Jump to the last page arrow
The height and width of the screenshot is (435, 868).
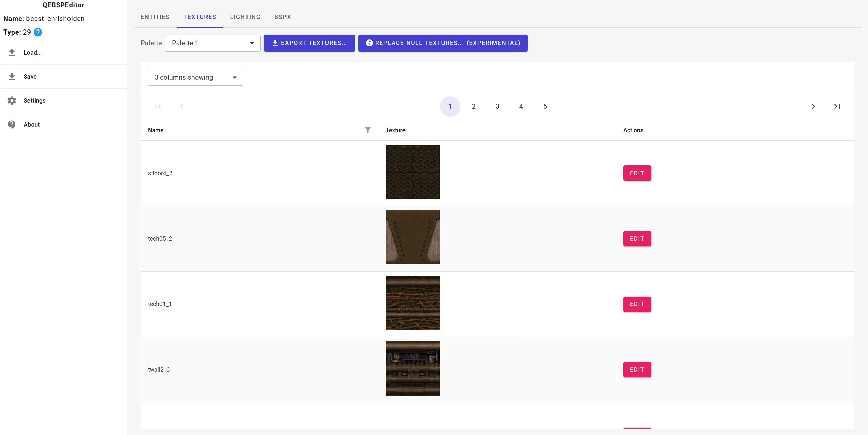(837, 106)
